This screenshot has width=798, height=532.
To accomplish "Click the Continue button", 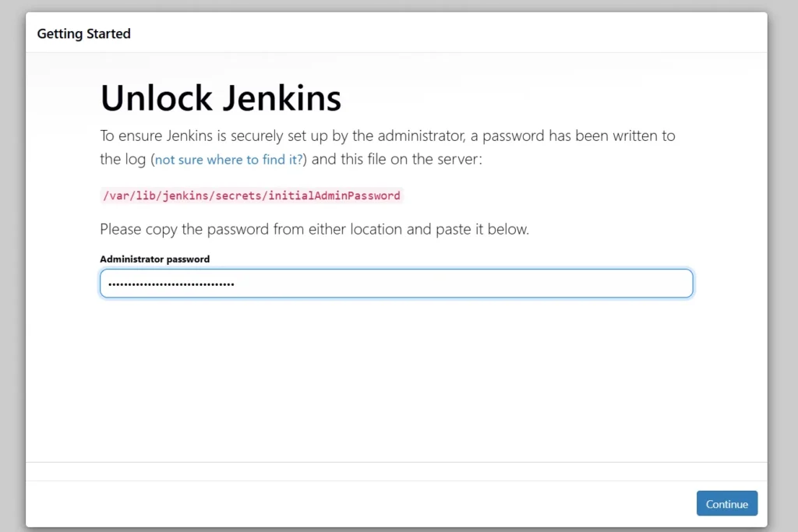I will coord(726,504).
